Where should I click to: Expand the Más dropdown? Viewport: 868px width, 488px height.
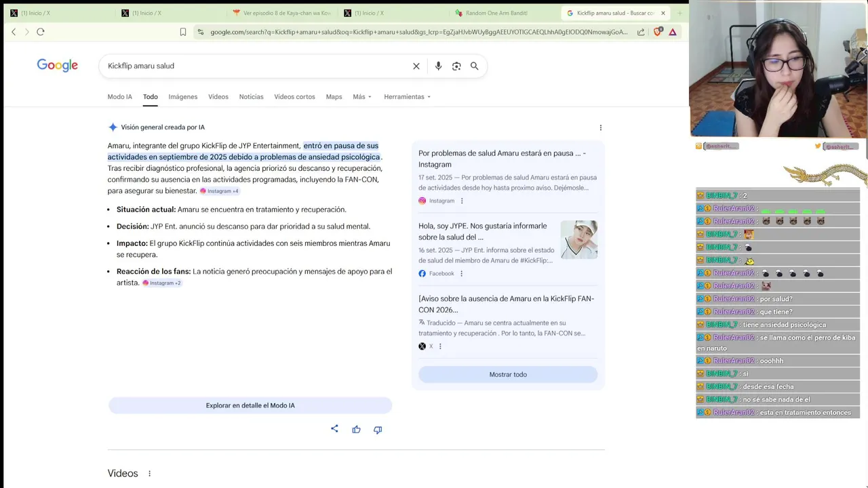coord(362,97)
